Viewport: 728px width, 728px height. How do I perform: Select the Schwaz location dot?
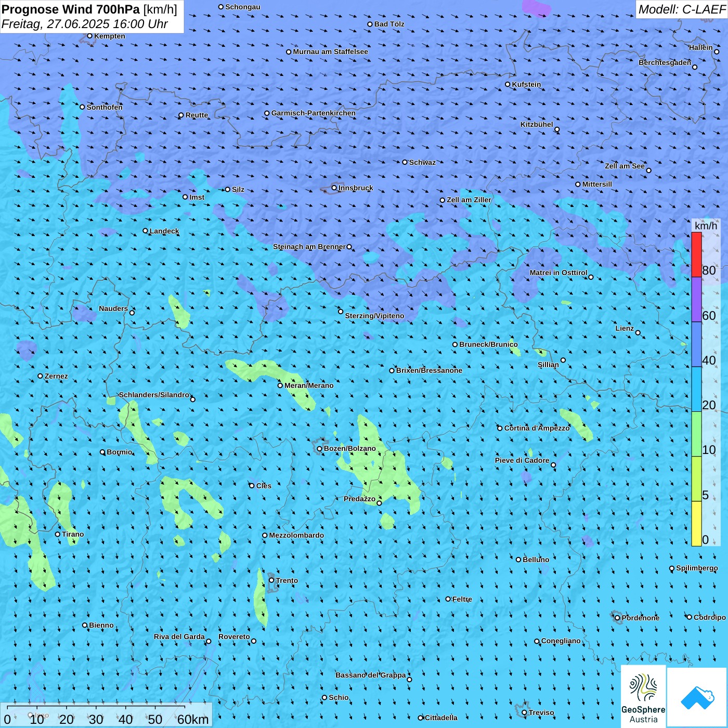pyautogui.click(x=405, y=162)
